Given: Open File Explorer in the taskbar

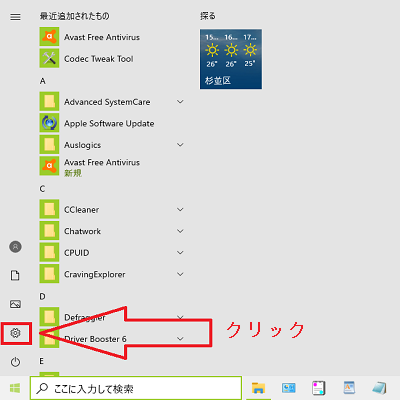Looking at the screenshot, I should pos(258,388).
